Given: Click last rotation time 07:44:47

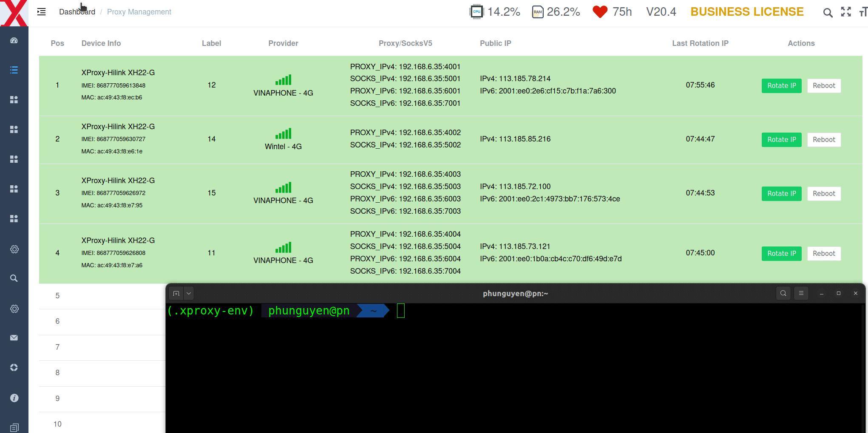Looking at the screenshot, I should click(700, 139).
